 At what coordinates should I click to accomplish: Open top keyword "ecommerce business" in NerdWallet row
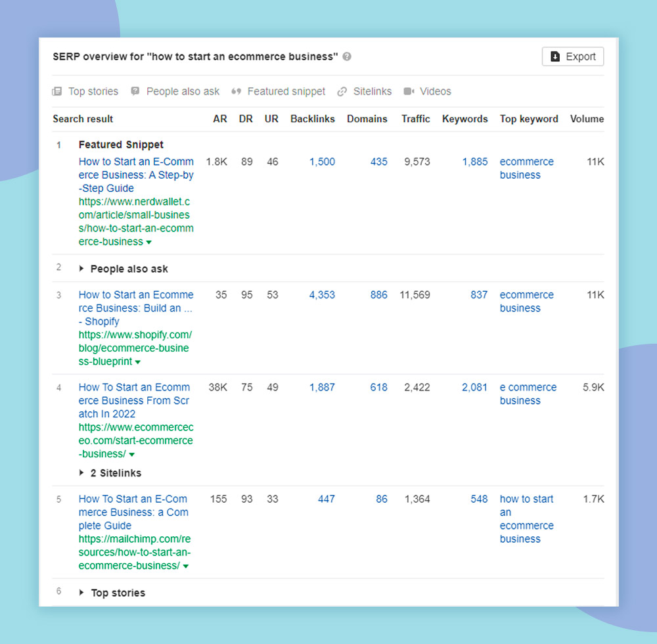(527, 168)
